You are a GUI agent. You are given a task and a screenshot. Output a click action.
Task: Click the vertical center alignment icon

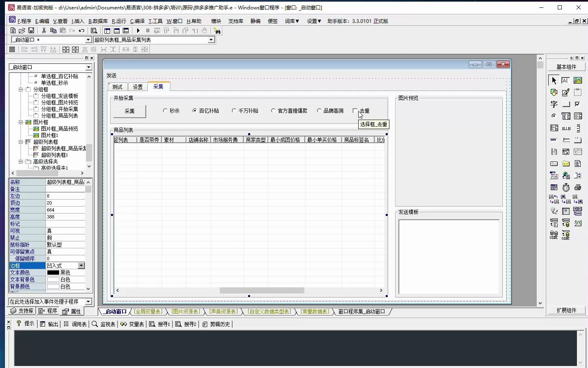75,49
